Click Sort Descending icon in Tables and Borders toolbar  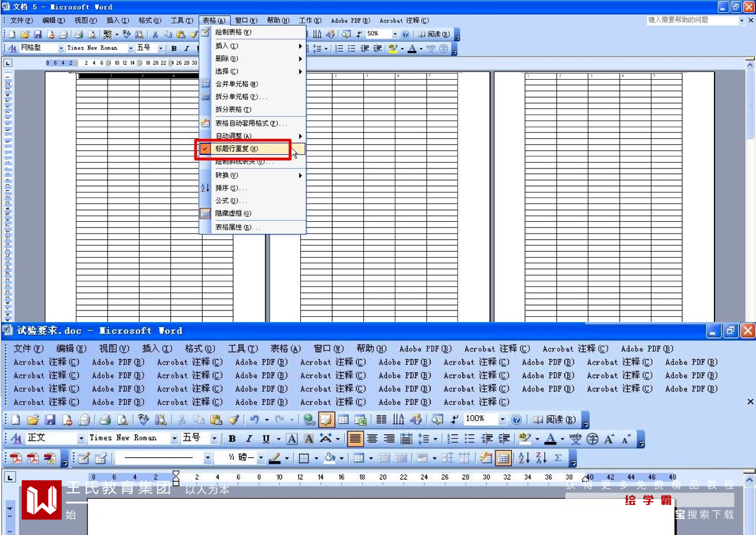coord(541,458)
